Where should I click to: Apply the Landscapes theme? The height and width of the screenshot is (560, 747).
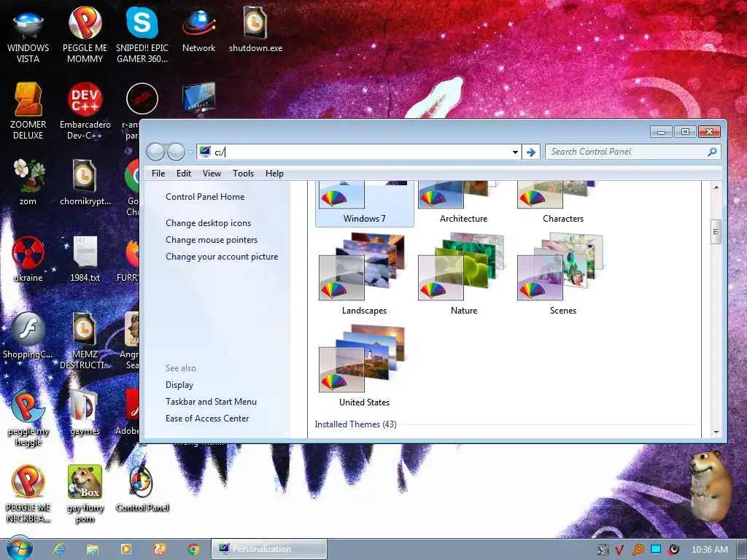click(365, 274)
